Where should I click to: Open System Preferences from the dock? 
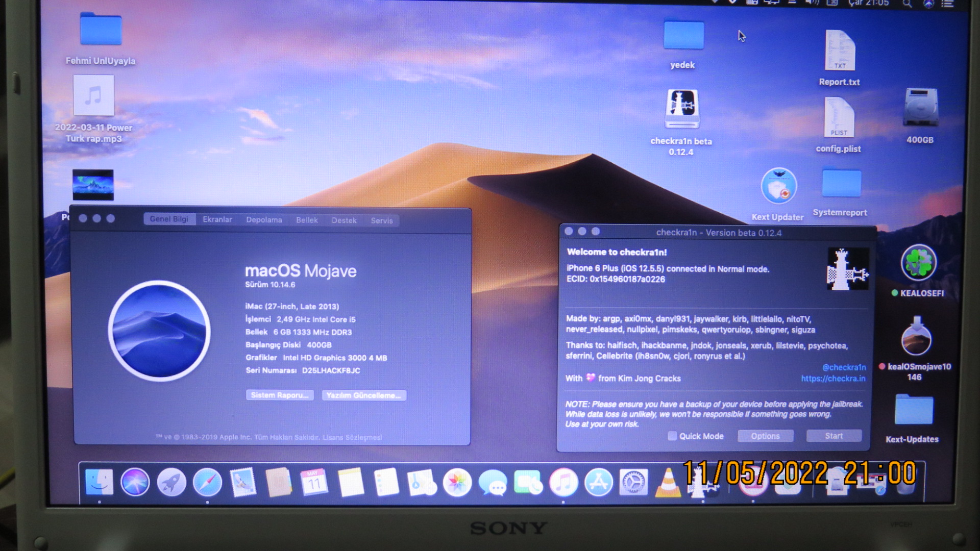click(633, 482)
